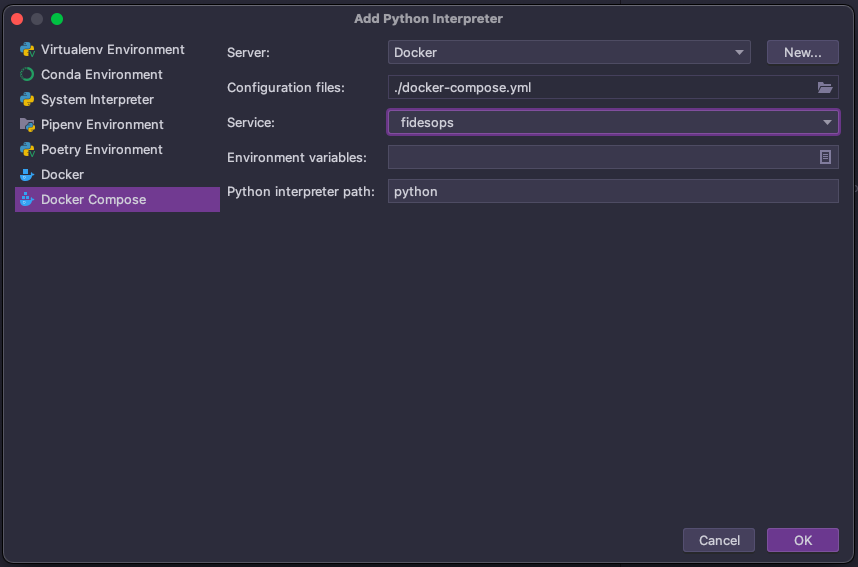The width and height of the screenshot is (858, 567).
Task: Dismiss dialog with Cancel button
Action: click(719, 540)
